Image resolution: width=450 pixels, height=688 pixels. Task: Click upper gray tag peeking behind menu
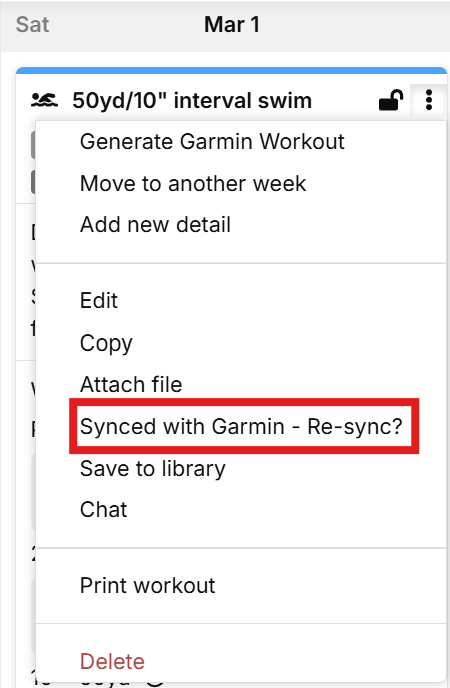click(33, 146)
